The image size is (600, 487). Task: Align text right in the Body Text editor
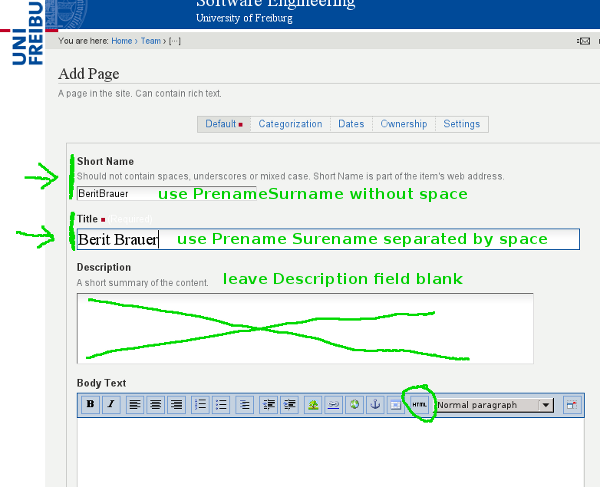click(176, 405)
